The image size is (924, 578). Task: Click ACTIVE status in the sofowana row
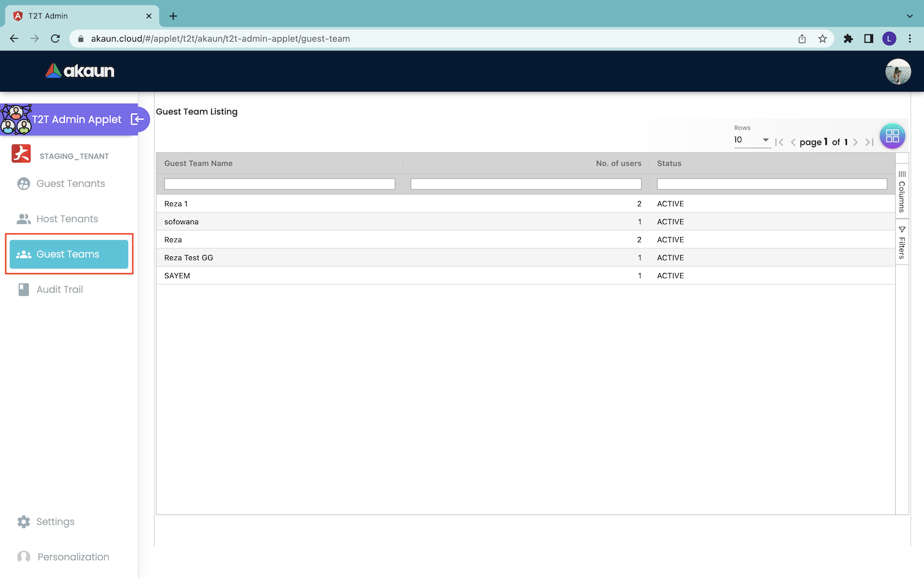point(671,222)
